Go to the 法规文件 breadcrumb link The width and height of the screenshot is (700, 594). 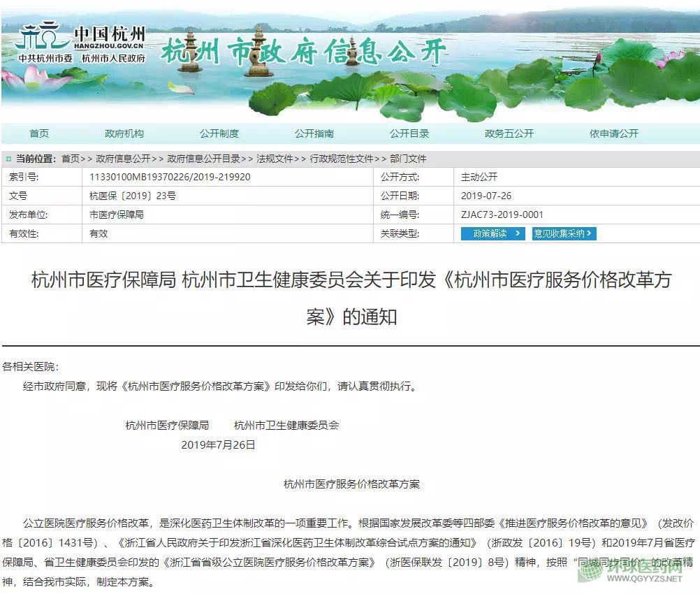(275, 159)
